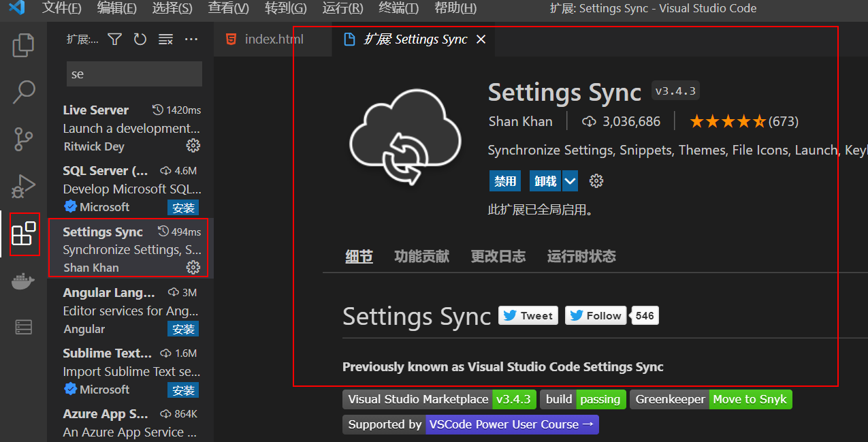Install the Sublime Text Keymap extension
Image resolution: width=868 pixels, height=442 pixels.
pos(183,390)
